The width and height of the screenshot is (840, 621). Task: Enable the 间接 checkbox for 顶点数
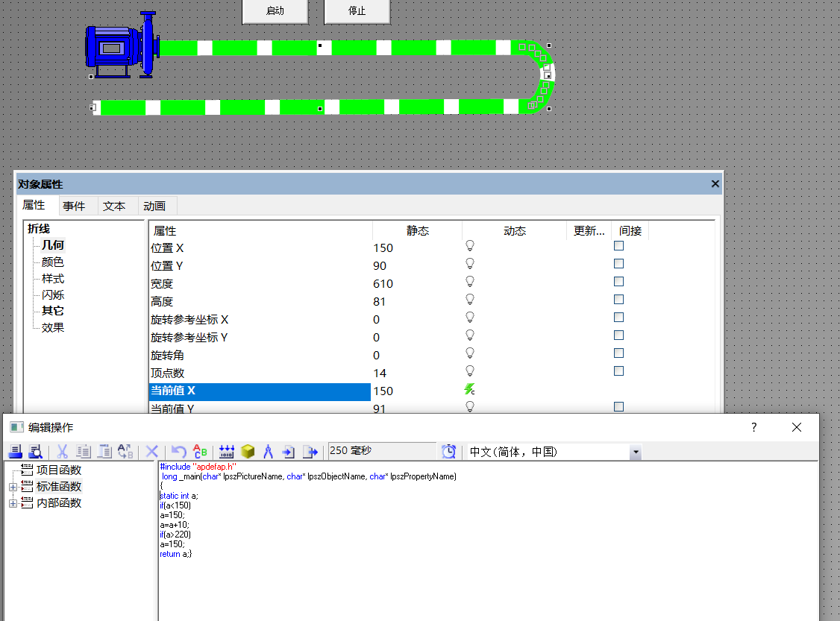pyautogui.click(x=618, y=371)
